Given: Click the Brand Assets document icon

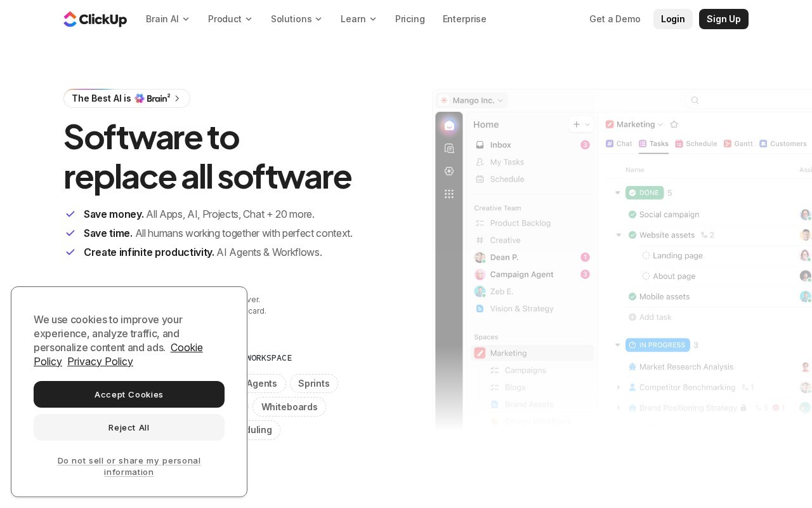Looking at the screenshot, I should pos(495,404).
